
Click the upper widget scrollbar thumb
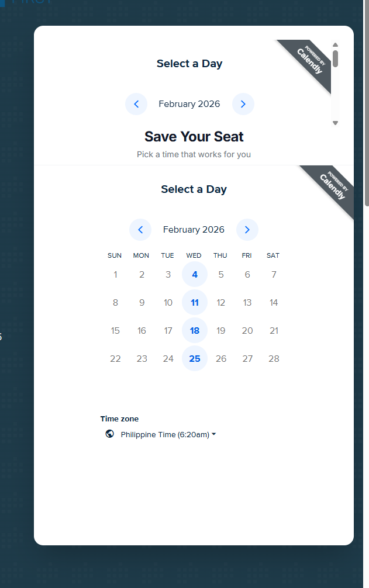click(335, 58)
